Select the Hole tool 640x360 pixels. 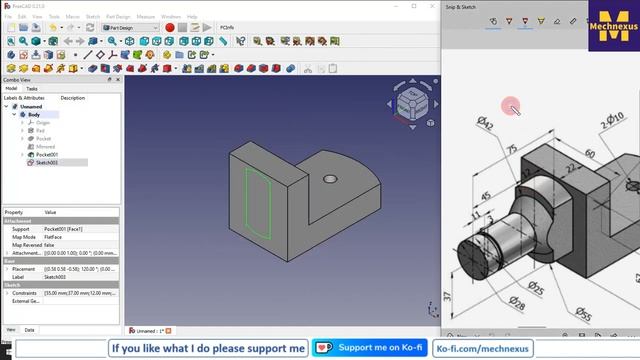click(105, 69)
